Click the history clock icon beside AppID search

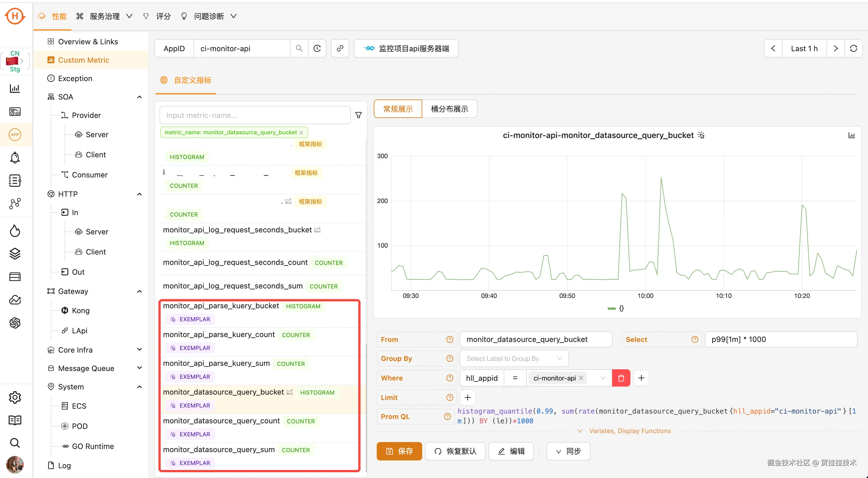(x=317, y=49)
